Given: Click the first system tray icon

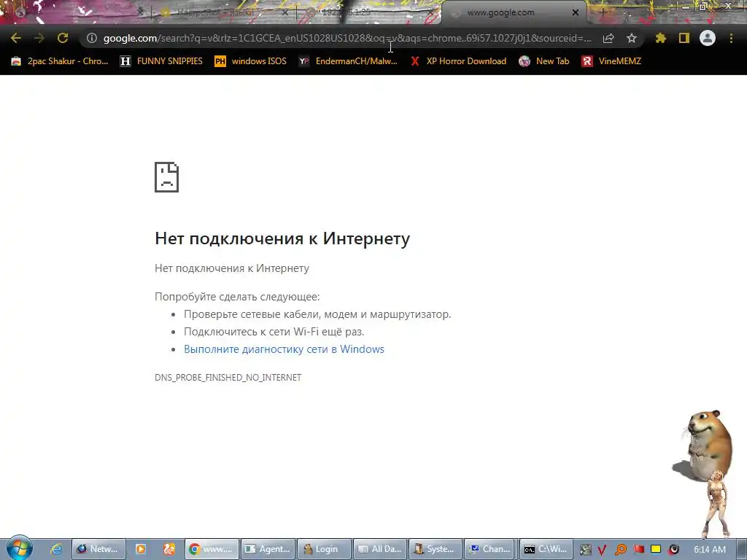Looking at the screenshot, I should 586,550.
